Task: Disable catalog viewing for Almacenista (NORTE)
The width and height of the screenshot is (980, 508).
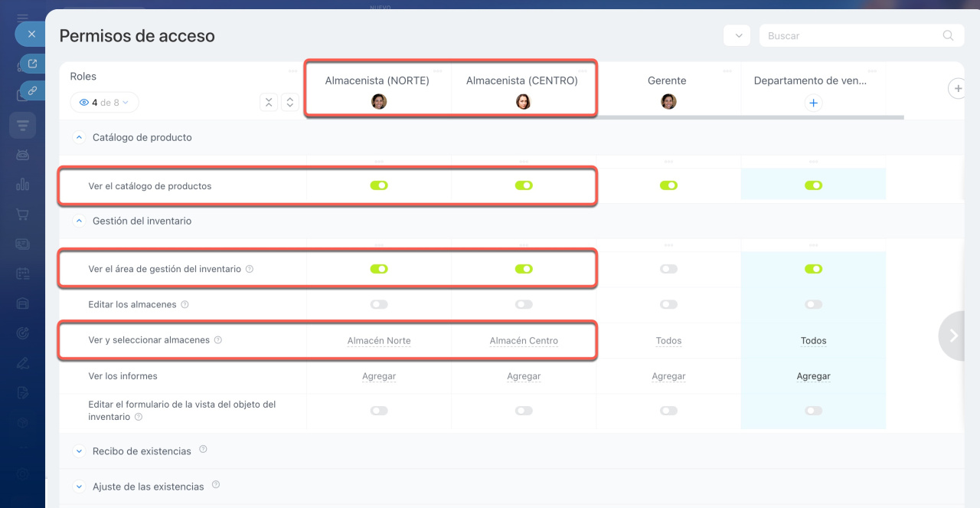Action: click(379, 185)
